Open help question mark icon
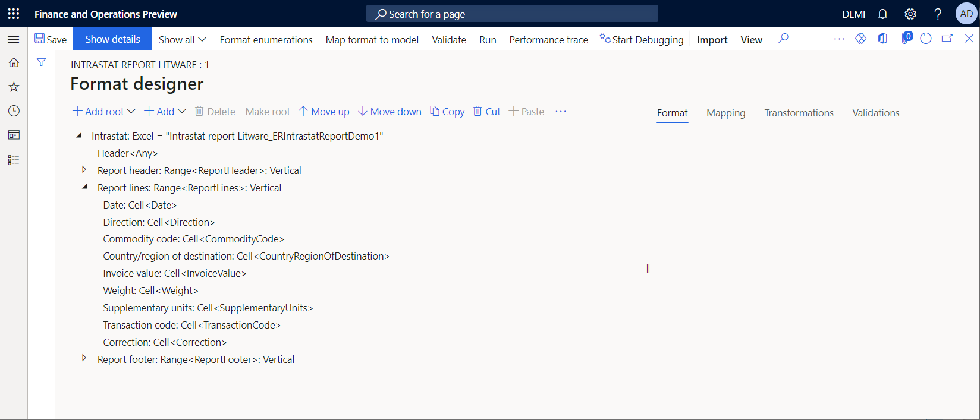 coord(938,14)
